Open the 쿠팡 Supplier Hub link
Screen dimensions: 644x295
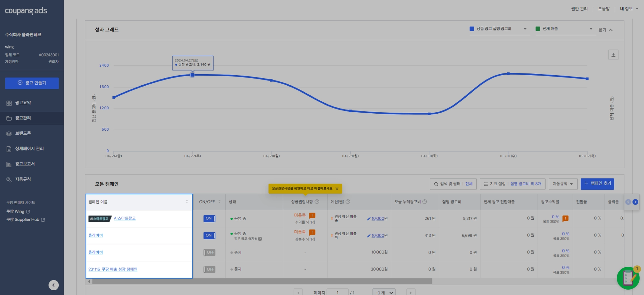[25, 220]
